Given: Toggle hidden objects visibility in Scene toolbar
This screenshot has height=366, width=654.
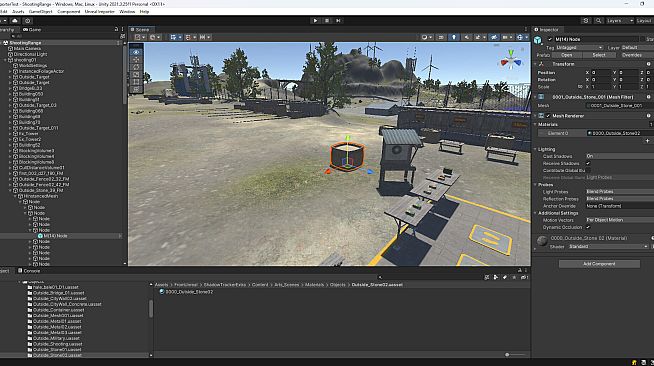Looking at the screenshot, I should tap(494, 37).
